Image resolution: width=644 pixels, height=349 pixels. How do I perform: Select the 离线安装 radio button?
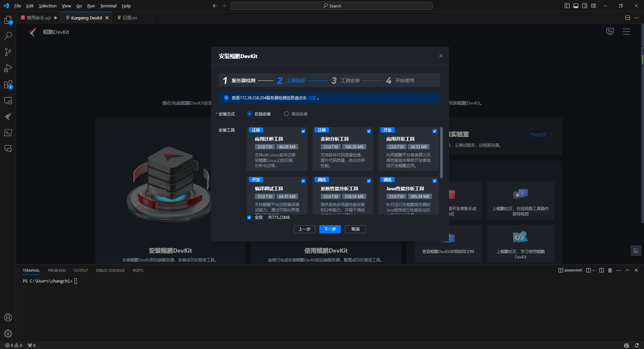tap(286, 114)
